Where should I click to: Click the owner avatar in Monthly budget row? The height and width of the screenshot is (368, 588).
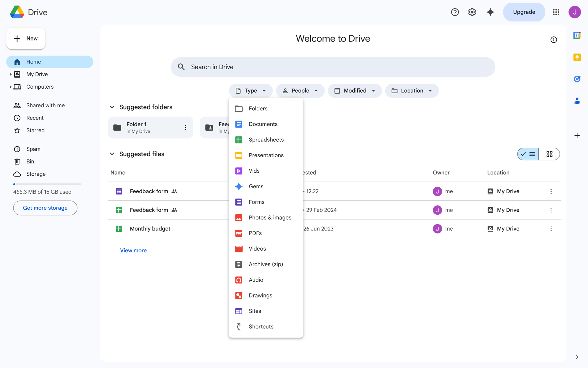click(x=437, y=229)
